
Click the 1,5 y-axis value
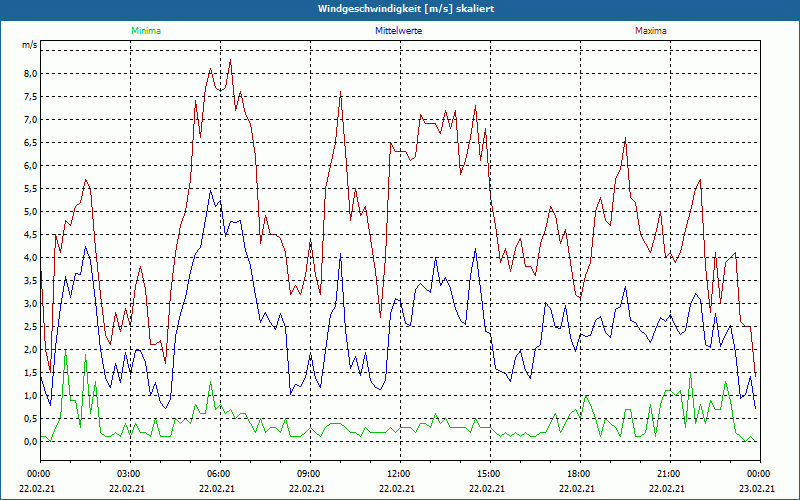point(31,372)
